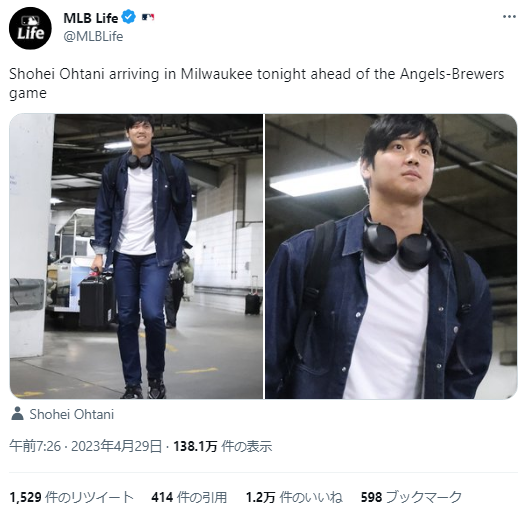
Task: Open the right close-up photo
Action: [x=391, y=257]
